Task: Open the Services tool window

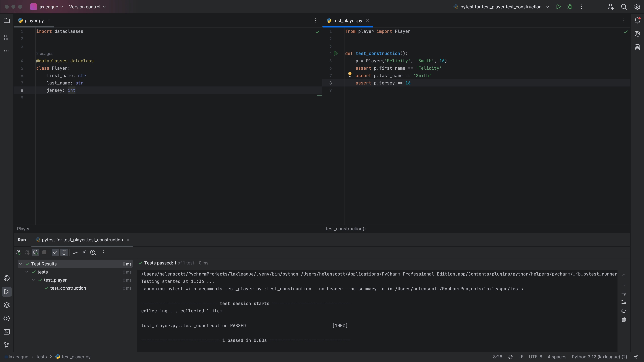Action: [x=7, y=319]
